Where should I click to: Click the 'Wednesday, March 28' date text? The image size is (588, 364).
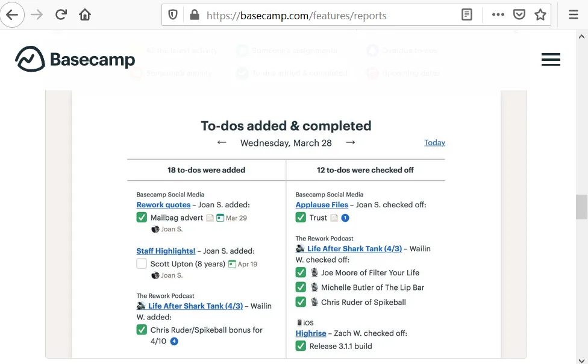point(286,143)
